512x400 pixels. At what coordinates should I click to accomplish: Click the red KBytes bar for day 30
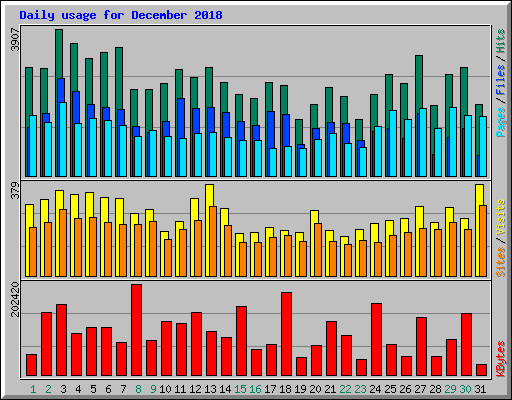point(466,345)
